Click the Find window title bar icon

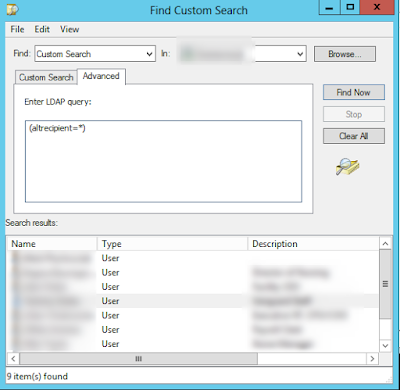12,10
